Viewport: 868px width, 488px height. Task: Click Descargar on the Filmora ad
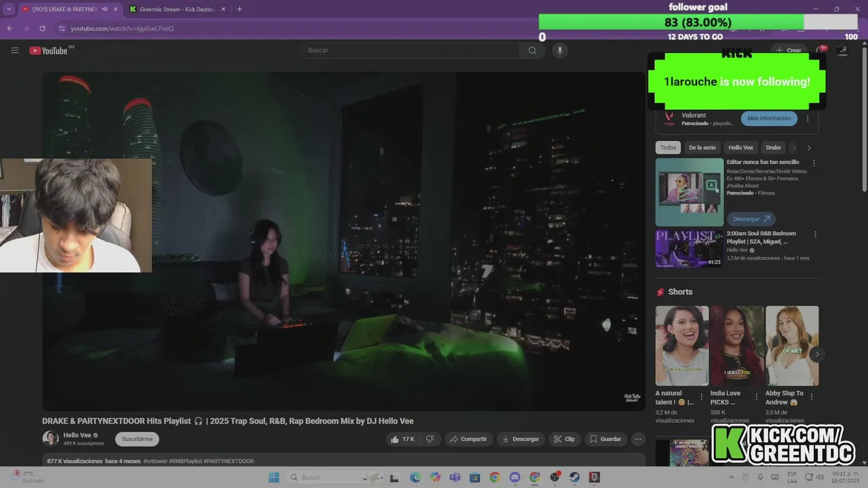click(x=751, y=219)
